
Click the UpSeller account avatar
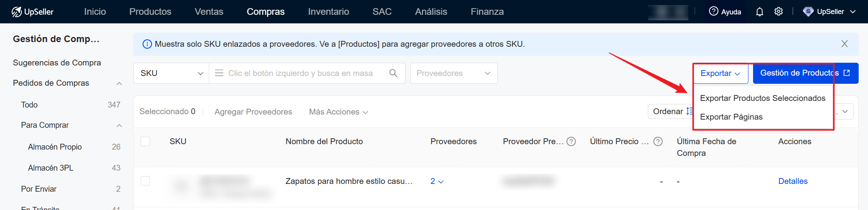(808, 12)
